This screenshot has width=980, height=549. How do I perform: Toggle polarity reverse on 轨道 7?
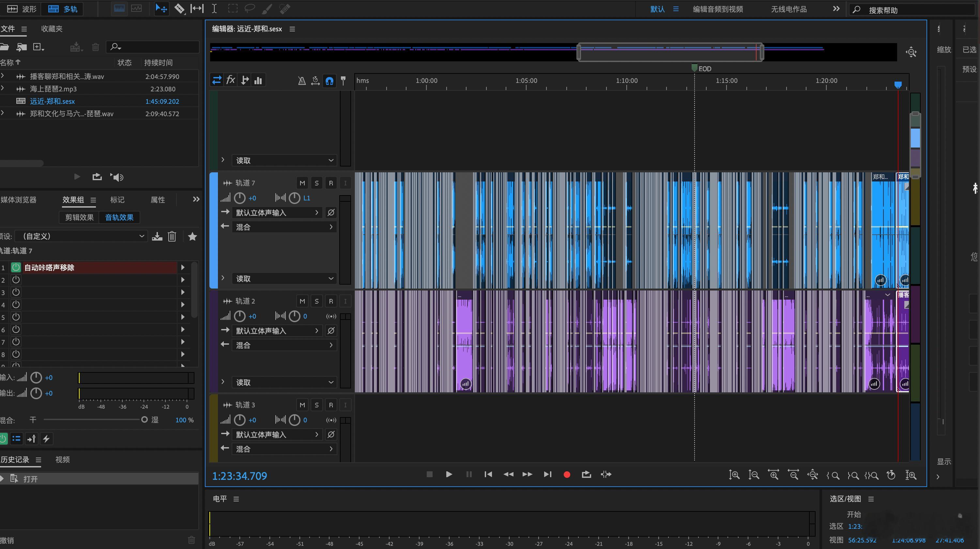[331, 213]
